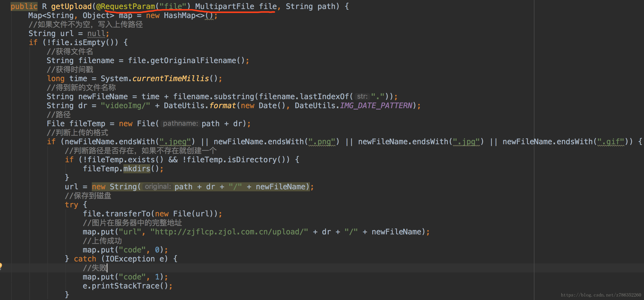
Task: Click the fileTemp.exists() call
Action: click(x=125, y=160)
